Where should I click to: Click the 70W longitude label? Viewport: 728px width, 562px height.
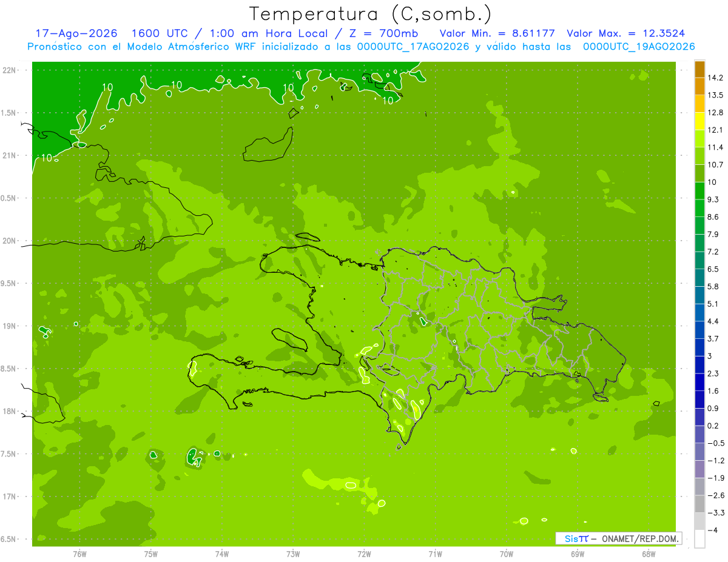tap(507, 554)
